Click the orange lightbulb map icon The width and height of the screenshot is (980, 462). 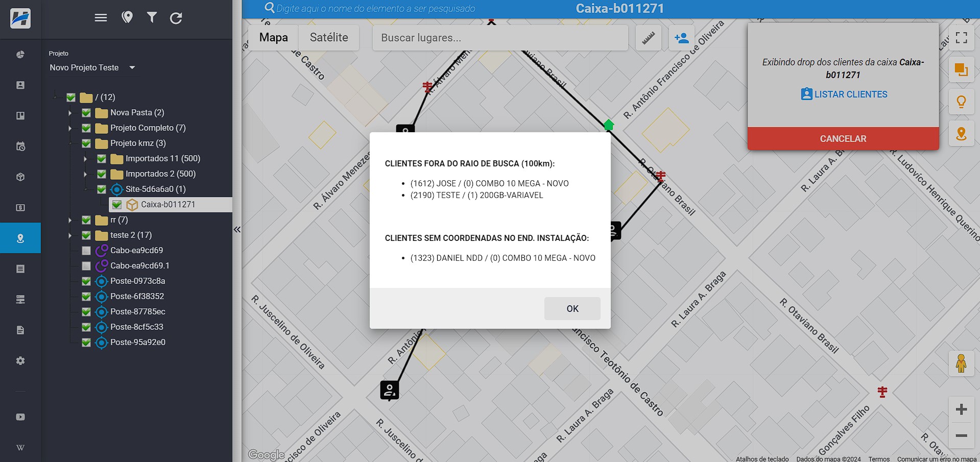(x=962, y=102)
